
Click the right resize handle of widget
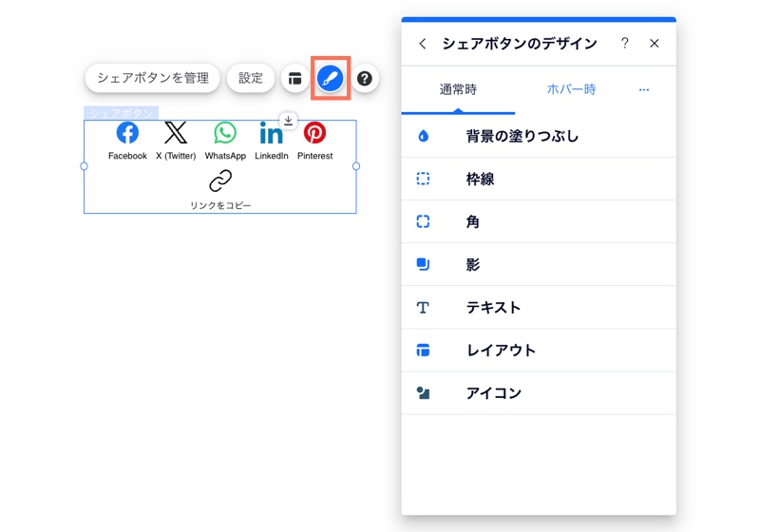tap(356, 166)
